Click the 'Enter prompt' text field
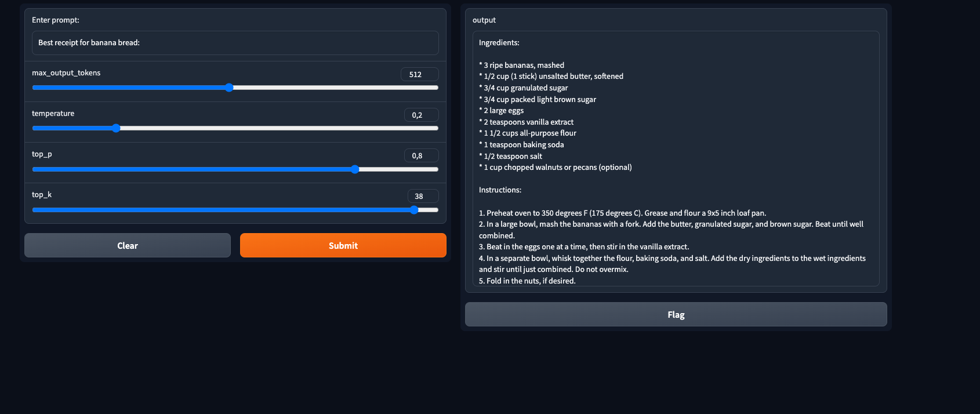The image size is (980, 414). (x=235, y=43)
